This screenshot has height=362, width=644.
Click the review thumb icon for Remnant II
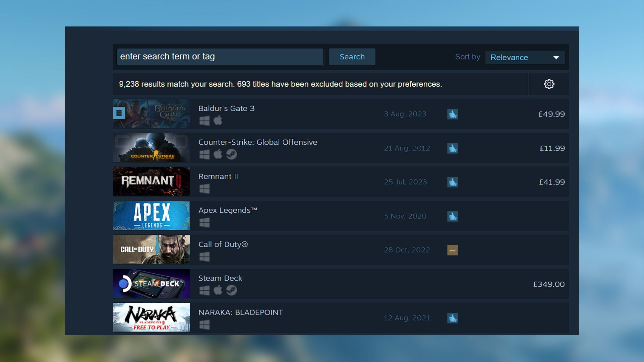click(452, 182)
